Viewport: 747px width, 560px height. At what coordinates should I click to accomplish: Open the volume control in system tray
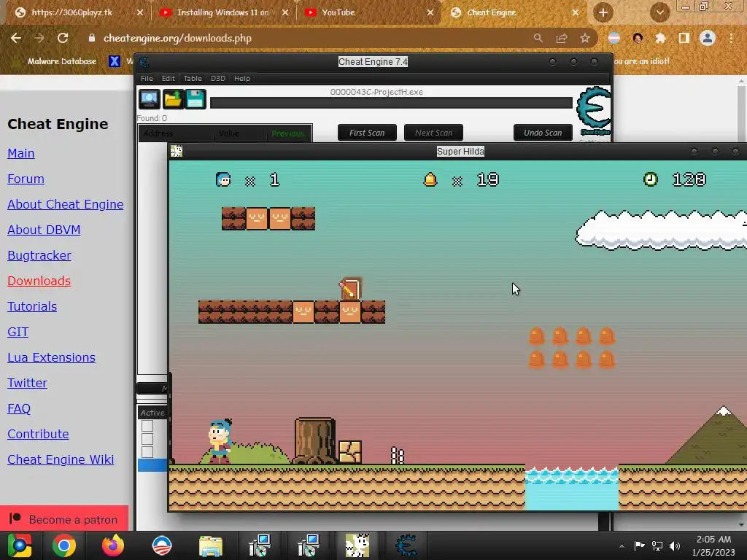675,545
